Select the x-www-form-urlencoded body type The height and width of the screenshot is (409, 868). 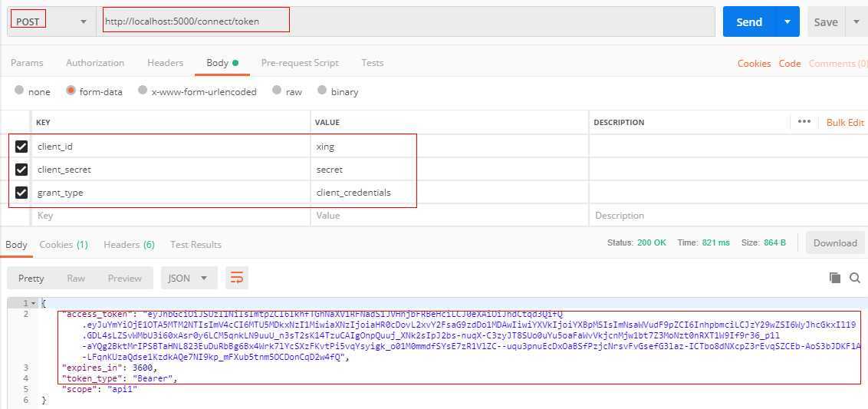[x=197, y=91]
